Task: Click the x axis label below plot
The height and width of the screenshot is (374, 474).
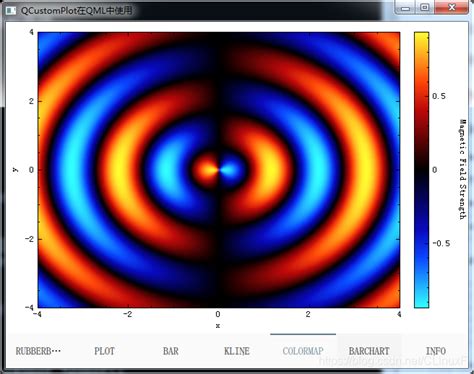Action: pos(218,326)
